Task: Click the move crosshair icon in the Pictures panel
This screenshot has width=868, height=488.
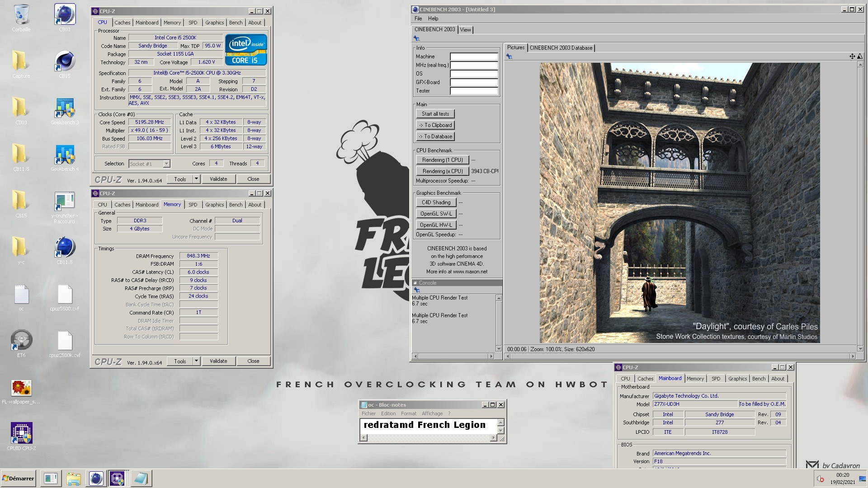Action: 852,56
